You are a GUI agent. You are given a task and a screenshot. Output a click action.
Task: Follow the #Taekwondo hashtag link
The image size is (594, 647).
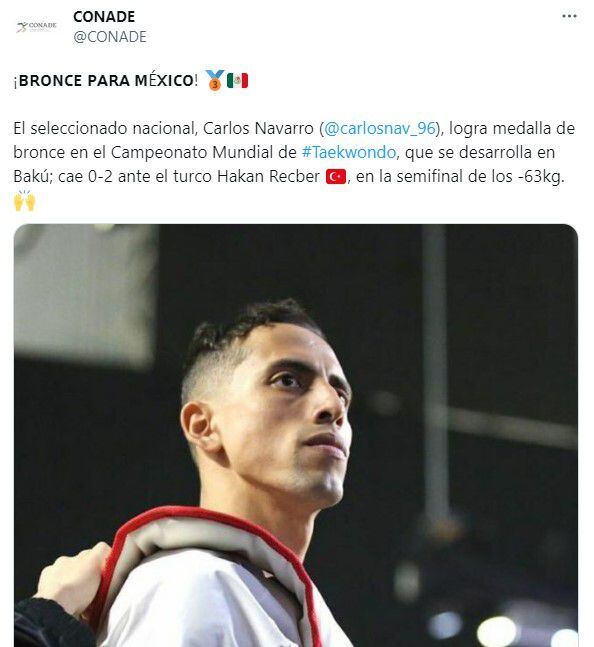coord(349,152)
